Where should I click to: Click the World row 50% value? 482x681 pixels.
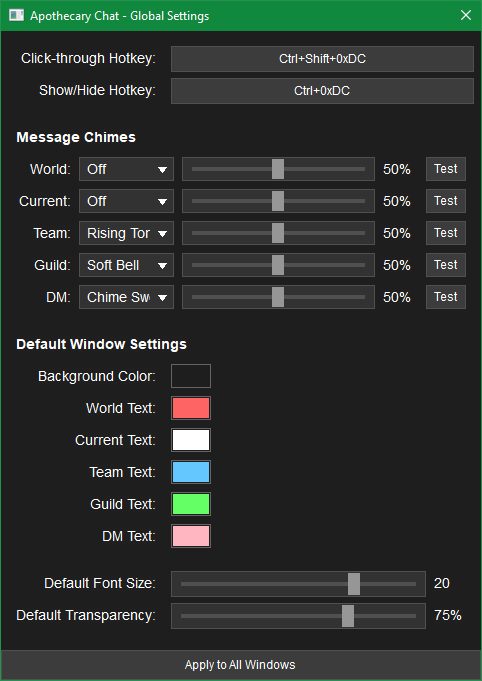pyautogui.click(x=396, y=169)
